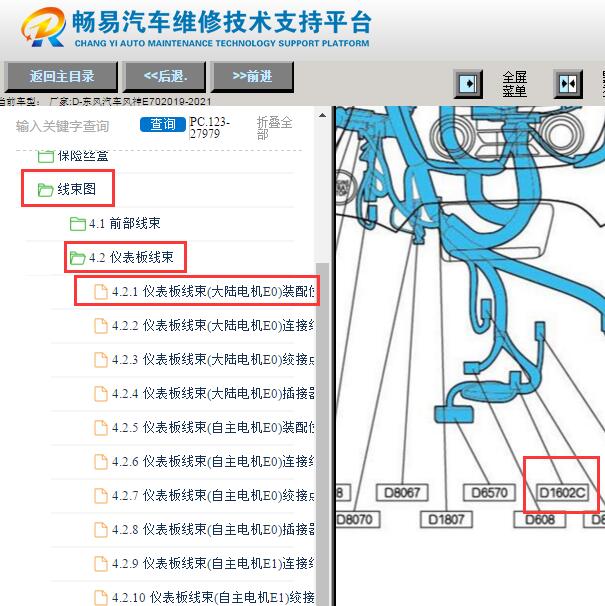The width and height of the screenshot is (605, 606).
Task: Open document 4.2.9 仪表板线束(自主电机E1)
Action: coord(205,563)
